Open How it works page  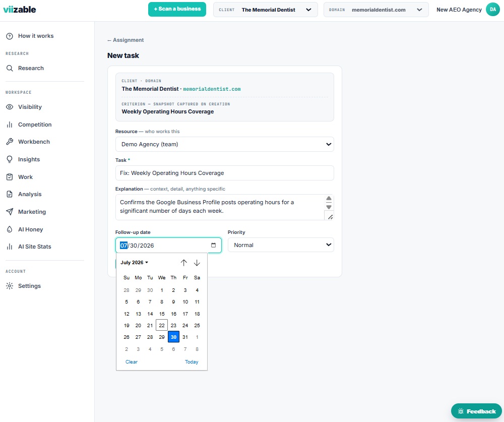coord(36,36)
